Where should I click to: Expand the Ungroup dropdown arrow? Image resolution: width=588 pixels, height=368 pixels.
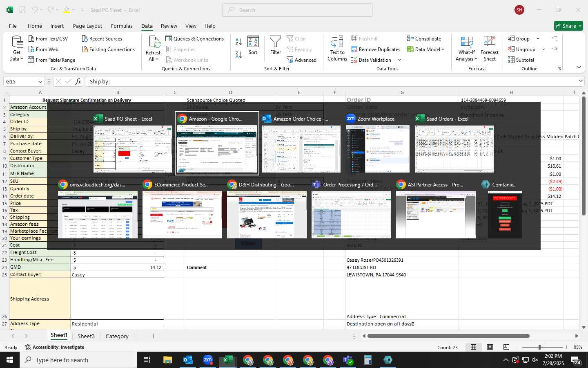coord(543,49)
